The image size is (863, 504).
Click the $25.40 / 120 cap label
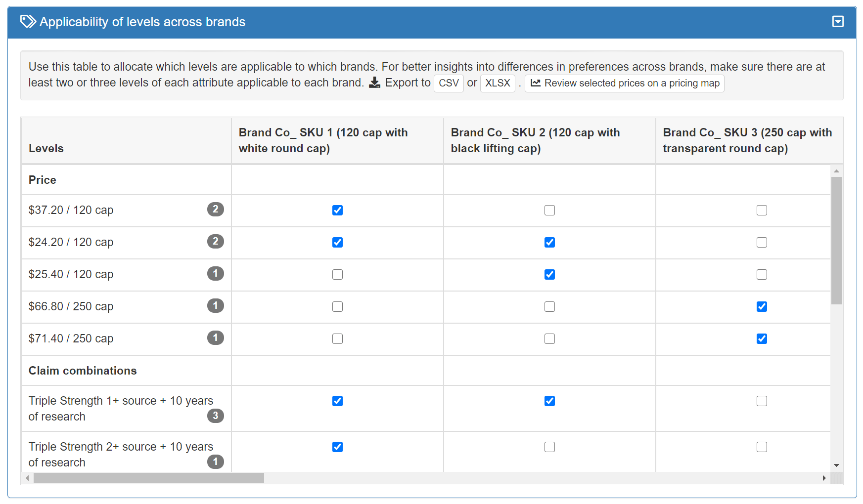point(71,274)
